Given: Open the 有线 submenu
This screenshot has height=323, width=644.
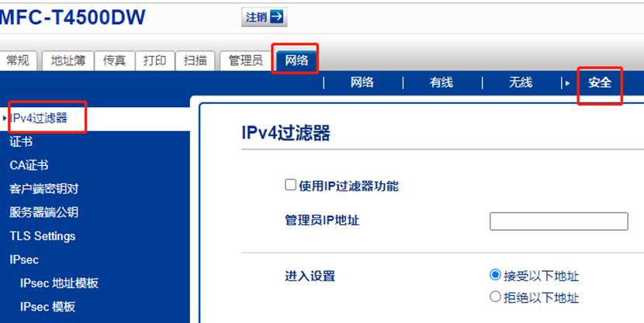Looking at the screenshot, I should click(x=441, y=82).
